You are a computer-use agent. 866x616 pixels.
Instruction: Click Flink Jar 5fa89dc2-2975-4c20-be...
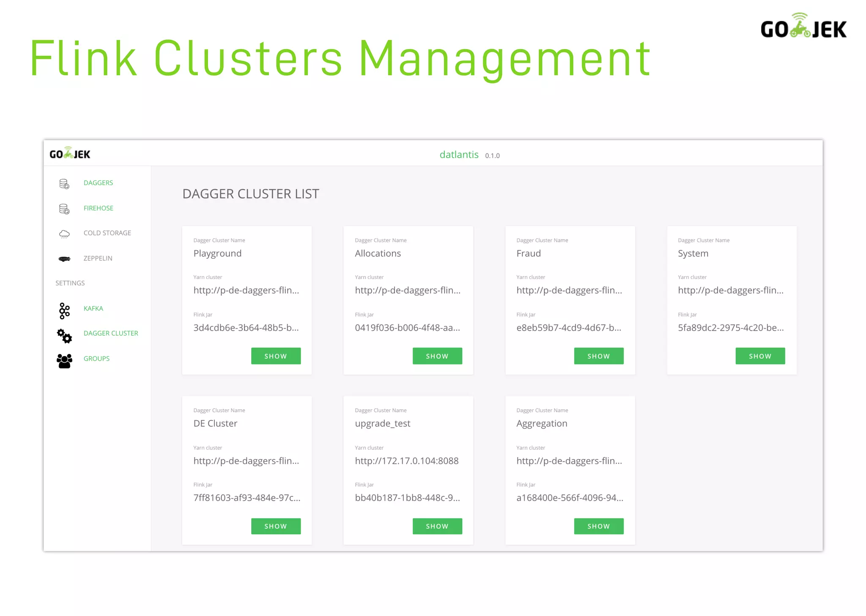pyautogui.click(x=731, y=328)
